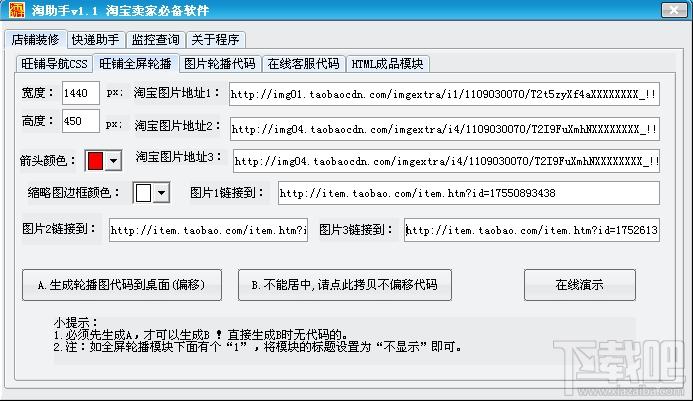693x401 pixels.
Task: Click the 宽度 input field
Action: pos(80,94)
